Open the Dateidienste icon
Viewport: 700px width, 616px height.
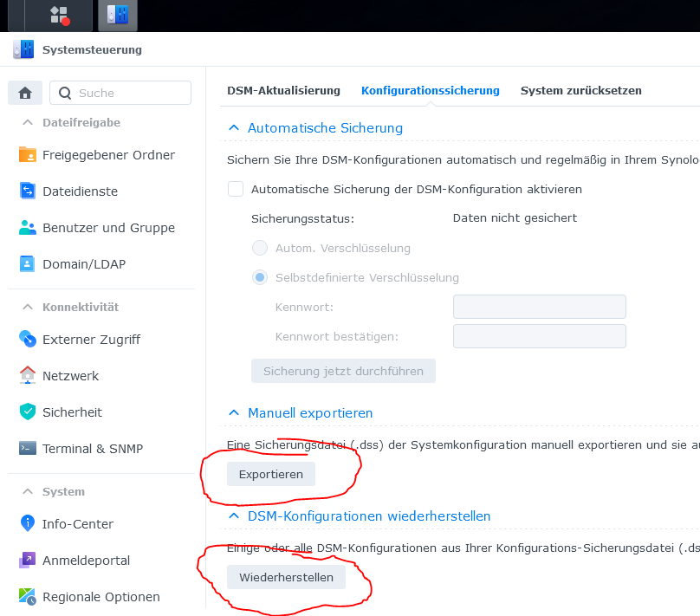(x=28, y=191)
